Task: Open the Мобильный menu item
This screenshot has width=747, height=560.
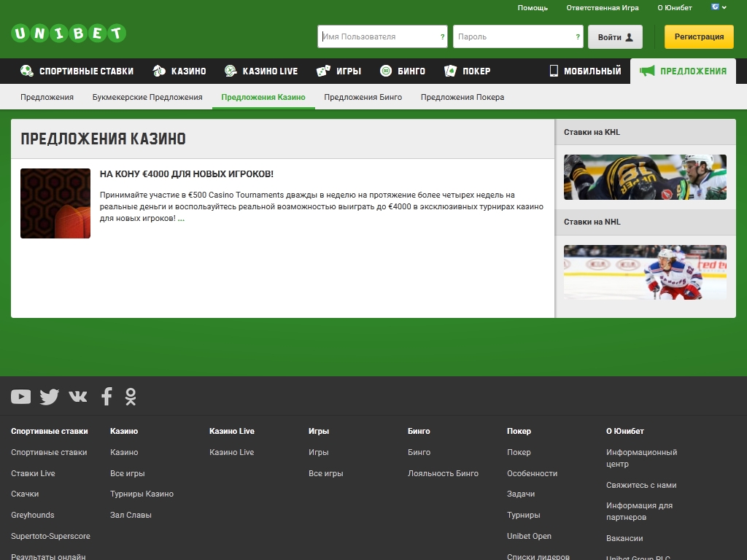Action: 585,71
